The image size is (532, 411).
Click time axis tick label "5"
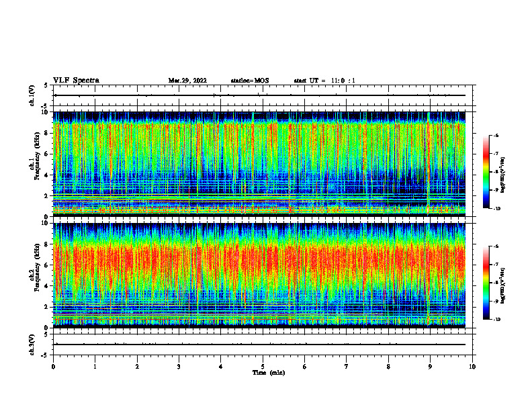(x=263, y=367)
